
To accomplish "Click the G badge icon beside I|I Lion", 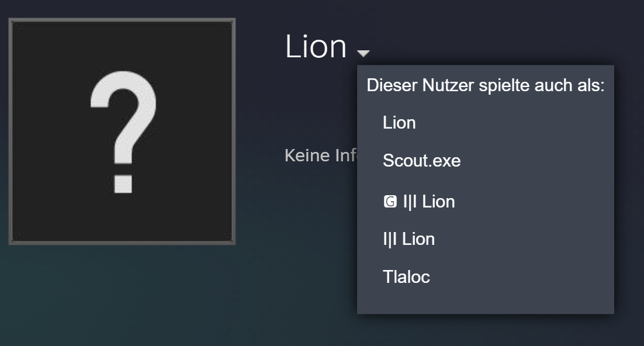I will pyautogui.click(x=390, y=202).
